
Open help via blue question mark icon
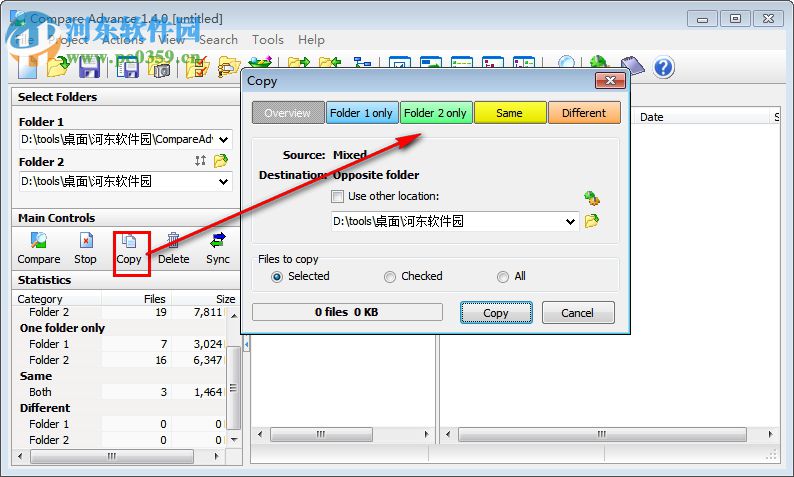663,67
